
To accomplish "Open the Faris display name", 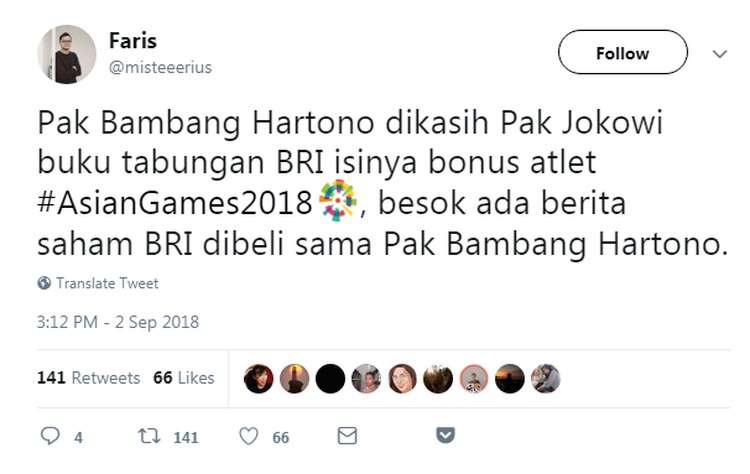I will [132, 41].
